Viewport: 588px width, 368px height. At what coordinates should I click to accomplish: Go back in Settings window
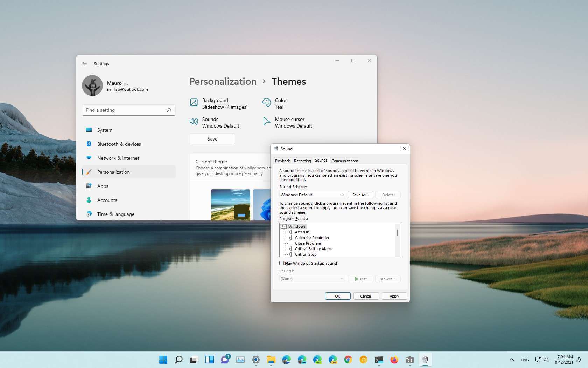[x=84, y=63]
